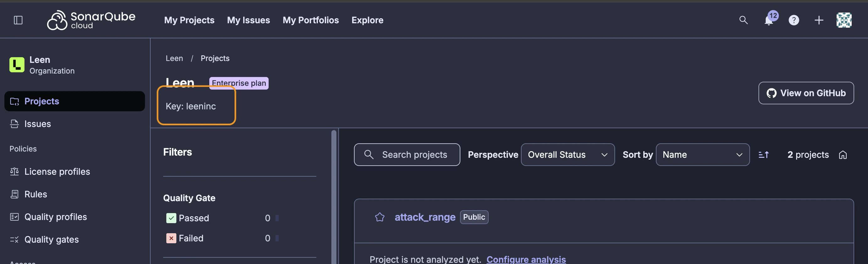Toggle the Passed quality gate checkbox
Image resolution: width=868 pixels, height=264 pixels.
[171, 218]
